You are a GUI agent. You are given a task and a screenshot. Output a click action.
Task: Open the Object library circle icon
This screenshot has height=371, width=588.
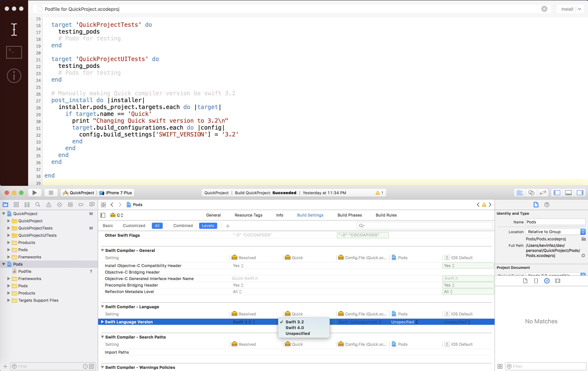[x=547, y=281]
